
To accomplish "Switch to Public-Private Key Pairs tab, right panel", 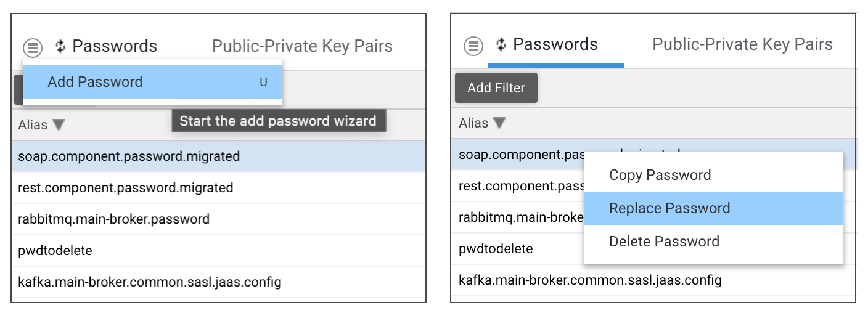I will point(743,44).
